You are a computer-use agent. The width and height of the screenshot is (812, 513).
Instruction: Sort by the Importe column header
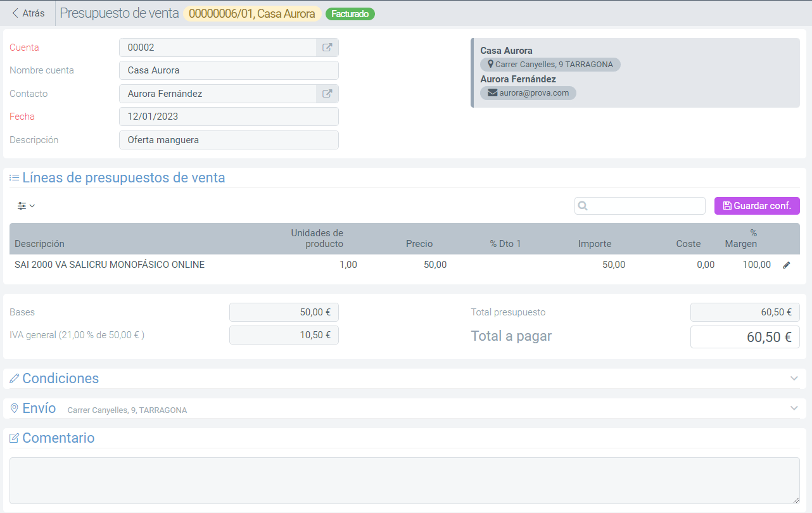[x=594, y=244]
